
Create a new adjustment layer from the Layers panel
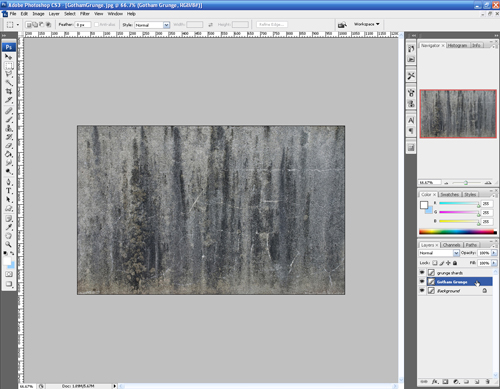456,382
